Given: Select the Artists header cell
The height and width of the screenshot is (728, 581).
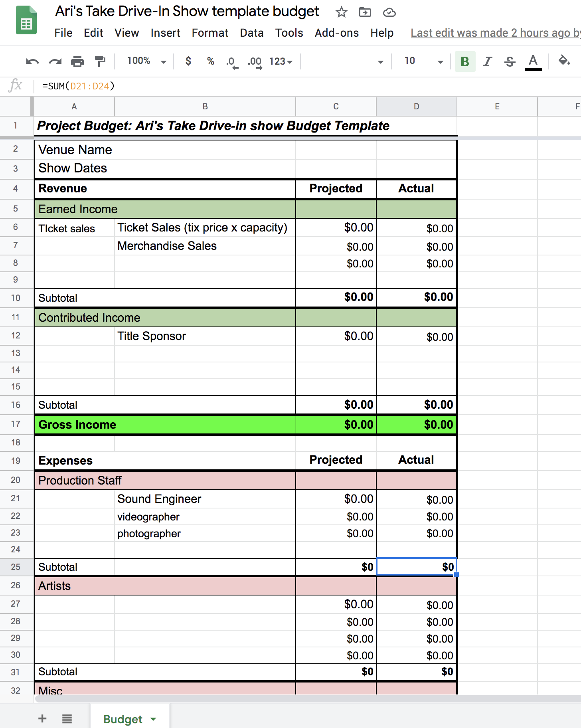Looking at the screenshot, I should point(165,586).
